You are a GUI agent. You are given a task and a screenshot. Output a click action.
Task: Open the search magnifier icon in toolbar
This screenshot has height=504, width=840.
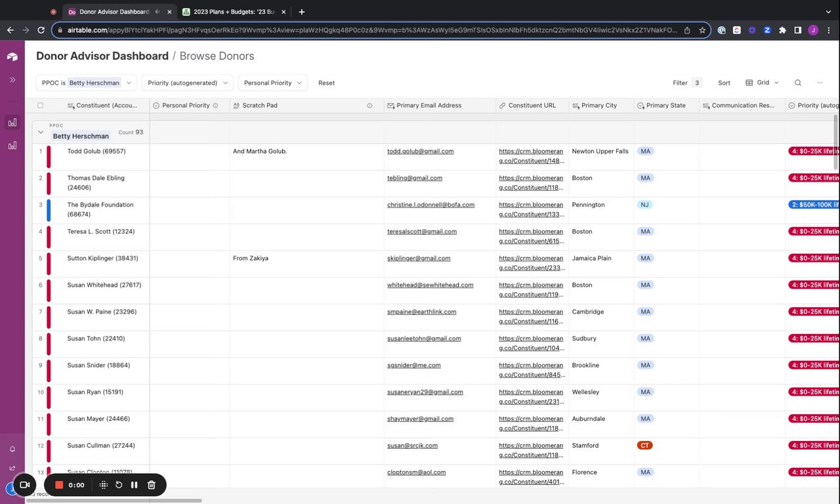(x=798, y=83)
